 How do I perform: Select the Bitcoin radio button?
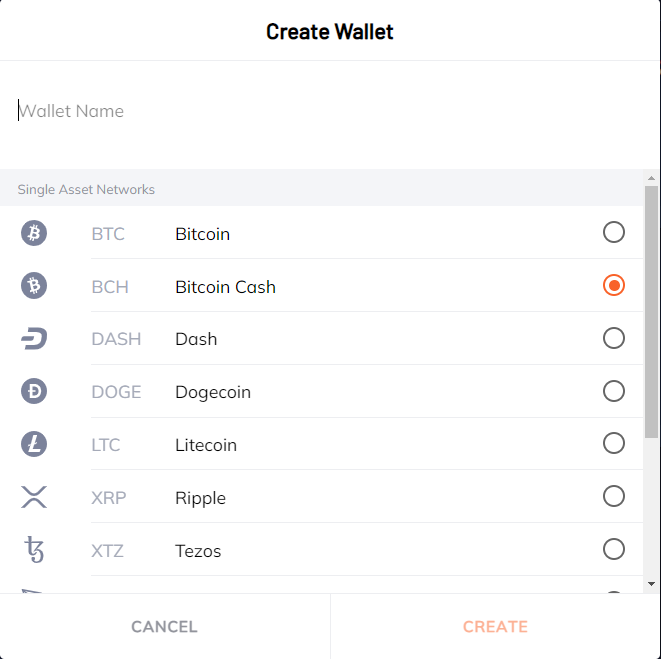[x=613, y=232]
